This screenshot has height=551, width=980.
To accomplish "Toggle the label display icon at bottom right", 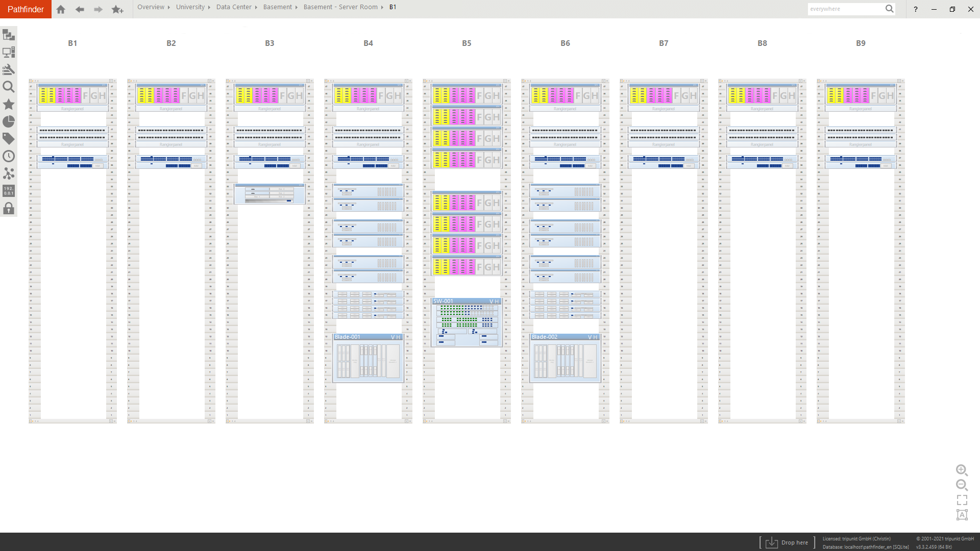I will [962, 515].
